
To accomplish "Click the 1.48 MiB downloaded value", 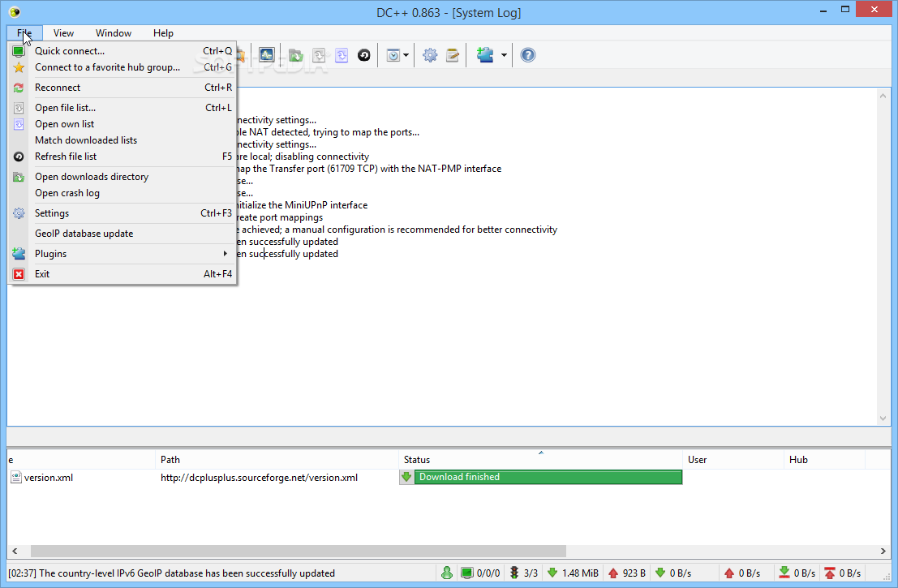I will pos(580,573).
